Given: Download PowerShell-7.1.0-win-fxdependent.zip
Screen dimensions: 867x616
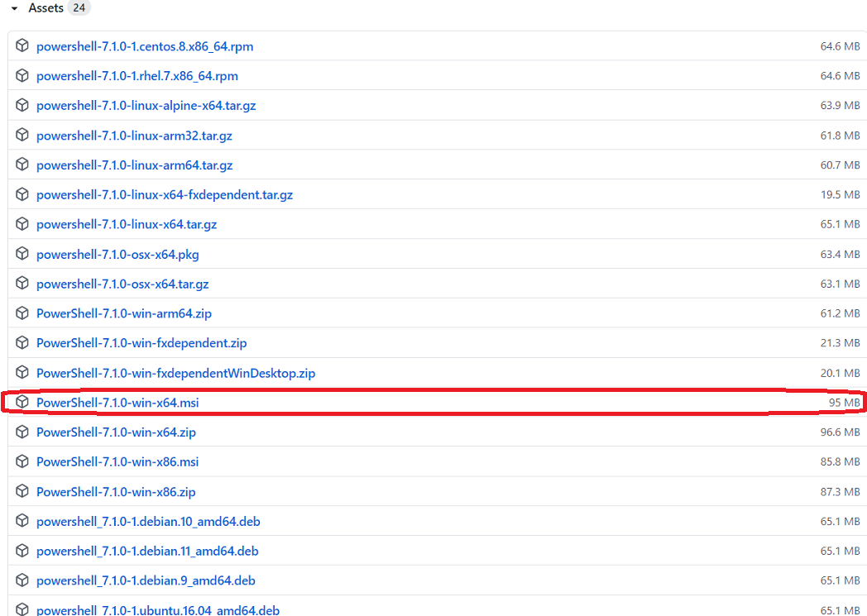Looking at the screenshot, I should click(141, 343).
